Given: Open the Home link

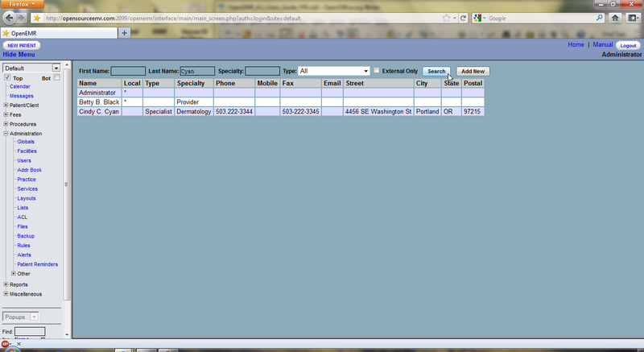Looking at the screenshot, I should click(576, 44).
